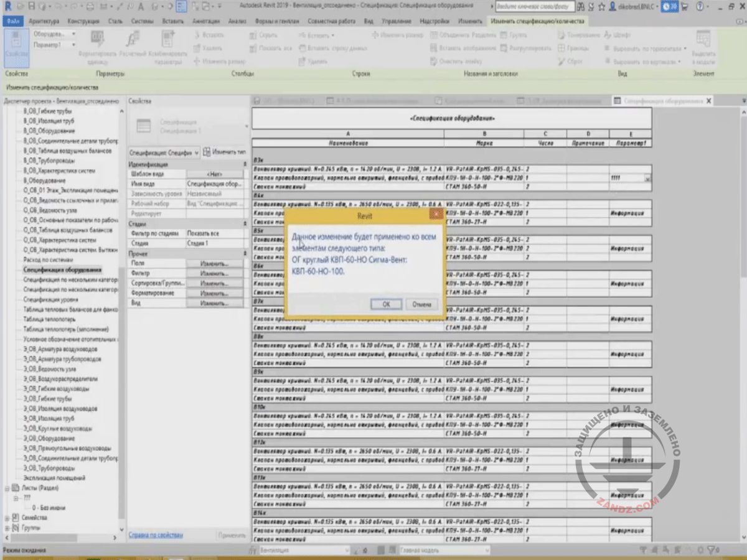This screenshot has width=747, height=560.
Task: Switch to the Аннотации ribbon tab
Action: pos(206,21)
